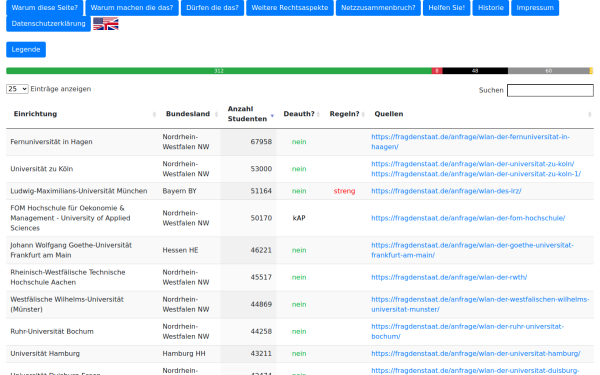Image resolution: width=600 pixels, height=375 pixels.
Task: Open the Universität Hamburg source link
Action: 476,354
